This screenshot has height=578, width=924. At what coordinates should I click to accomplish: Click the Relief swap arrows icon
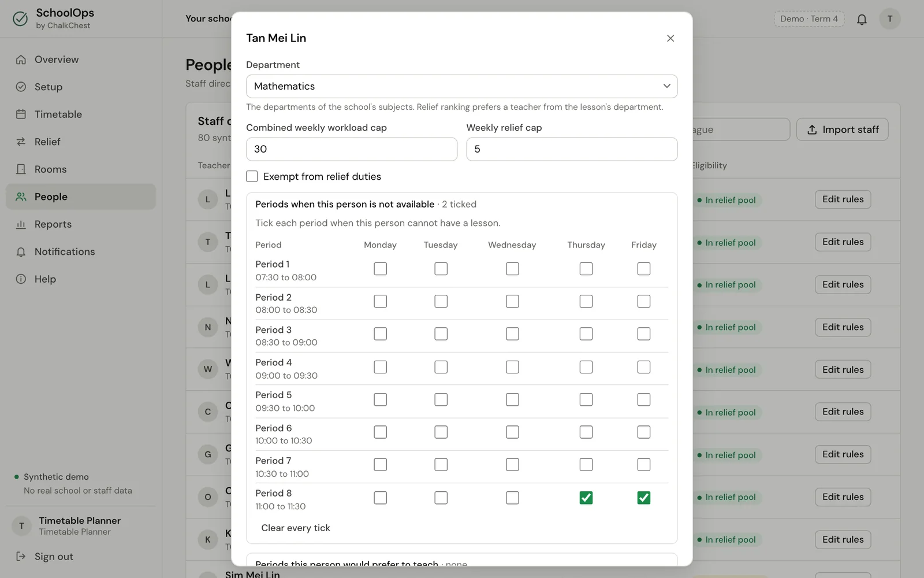pyautogui.click(x=21, y=142)
